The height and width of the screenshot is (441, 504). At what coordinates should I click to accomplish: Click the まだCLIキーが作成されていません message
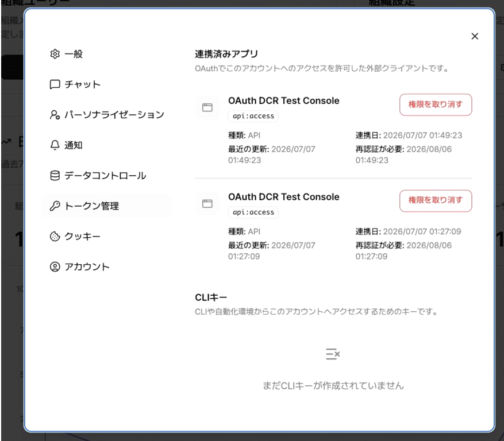333,385
